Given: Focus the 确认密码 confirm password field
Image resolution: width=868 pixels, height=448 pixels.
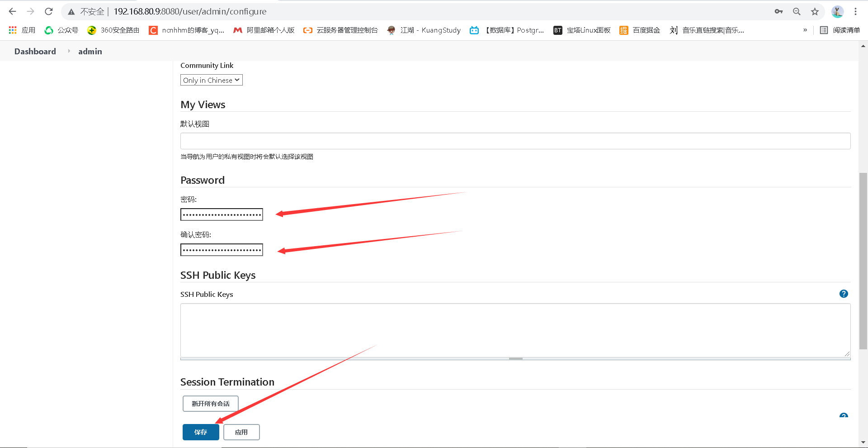Looking at the screenshot, I should [x=222, y=250].
